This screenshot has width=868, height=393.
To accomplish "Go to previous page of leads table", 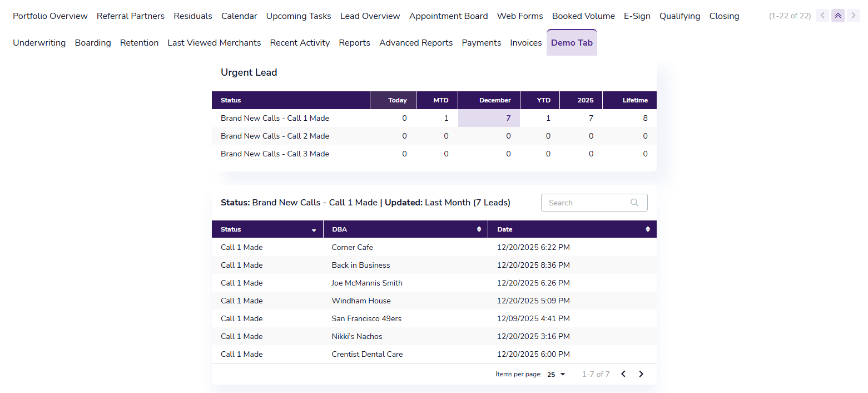I will coord(623,374).
